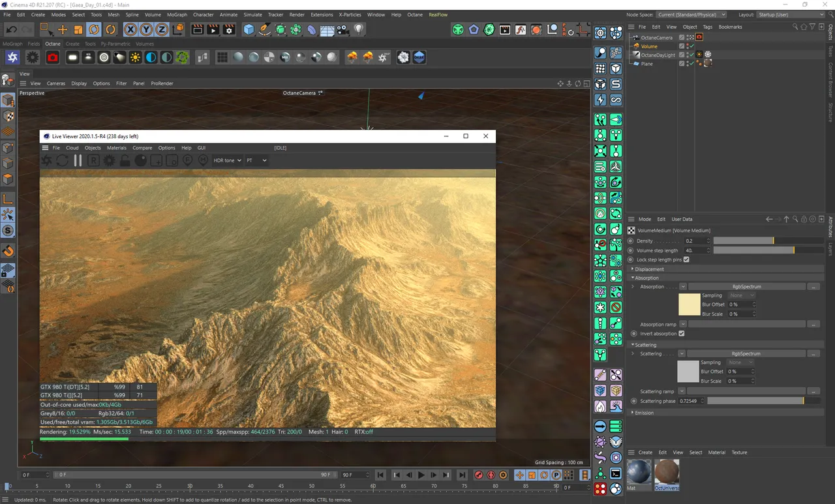Click the Density slider bar
This screenshot has height=504, width=835.
click(x=768, y=241)
